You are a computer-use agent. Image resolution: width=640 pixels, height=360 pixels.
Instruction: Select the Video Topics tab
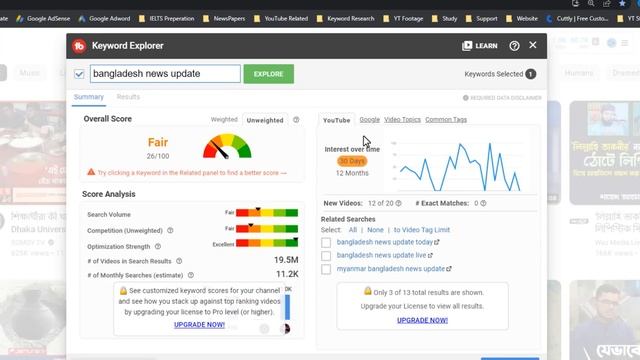tap(402, 120)
